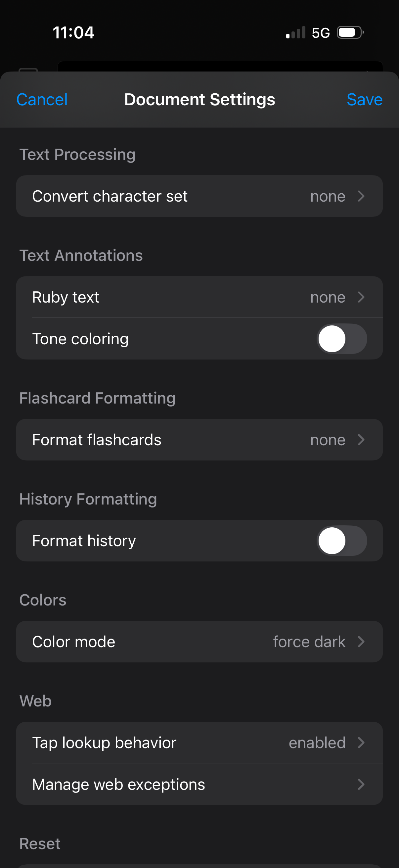Tap the Manage web exceptions chevron
Screen dimensions: 399x868
(361, 785)
